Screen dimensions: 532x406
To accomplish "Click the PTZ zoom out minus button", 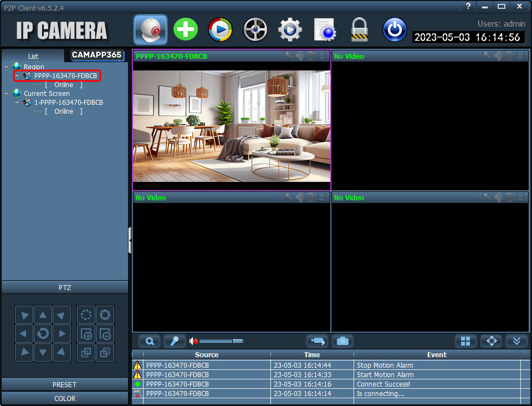I will point(105,334).
